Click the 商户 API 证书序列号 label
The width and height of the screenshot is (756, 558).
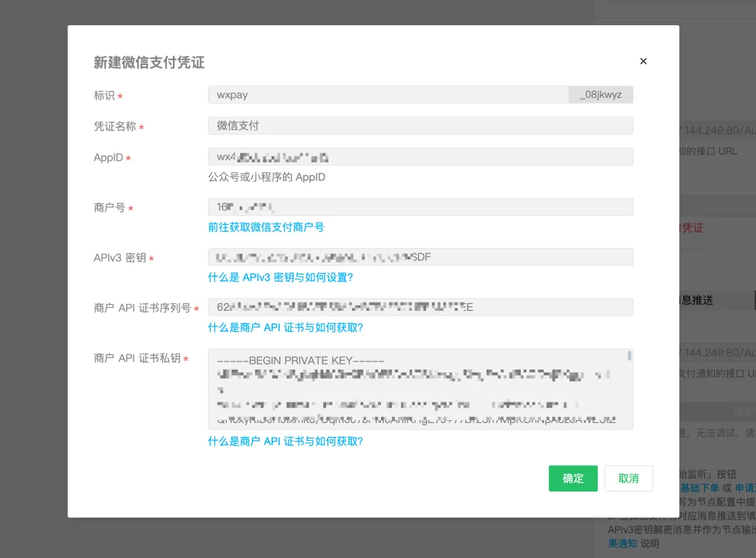point(143,307)
